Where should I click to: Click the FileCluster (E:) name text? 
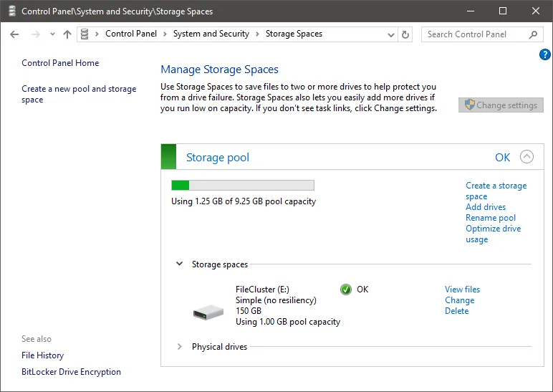click(x=262, y=290)
